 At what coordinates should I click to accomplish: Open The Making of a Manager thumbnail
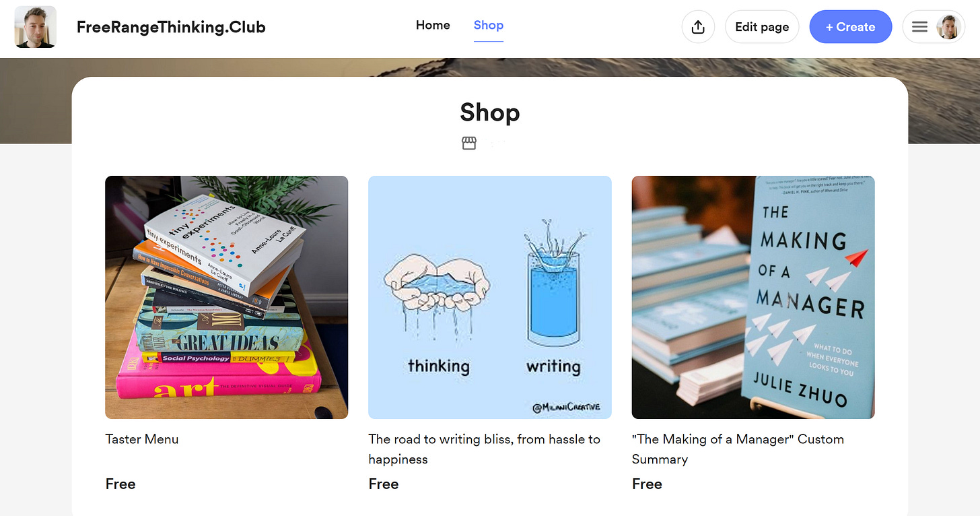pos(753,297)
